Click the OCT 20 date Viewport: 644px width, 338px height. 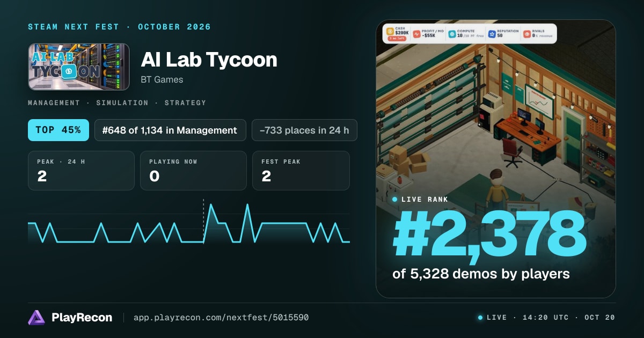pyautogui.click(x=600, y=318)
